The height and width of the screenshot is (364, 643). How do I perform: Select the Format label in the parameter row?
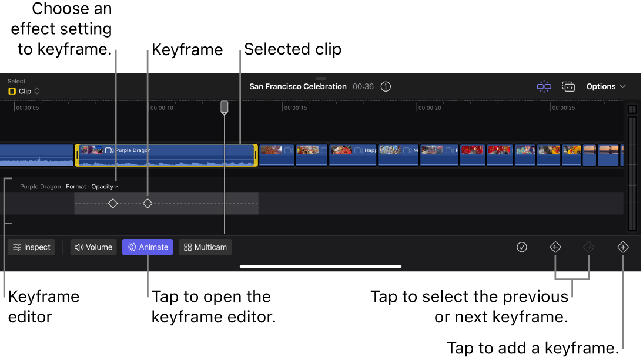(x=76, y=186)
